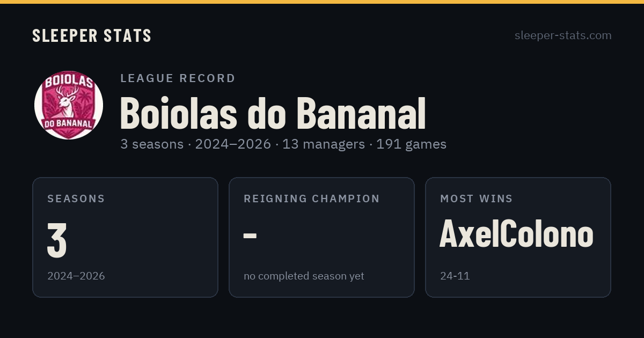The image size is (644, 338).
Task: Visit the sleeper-stats.com link
Action: click(x=563, y=35)
